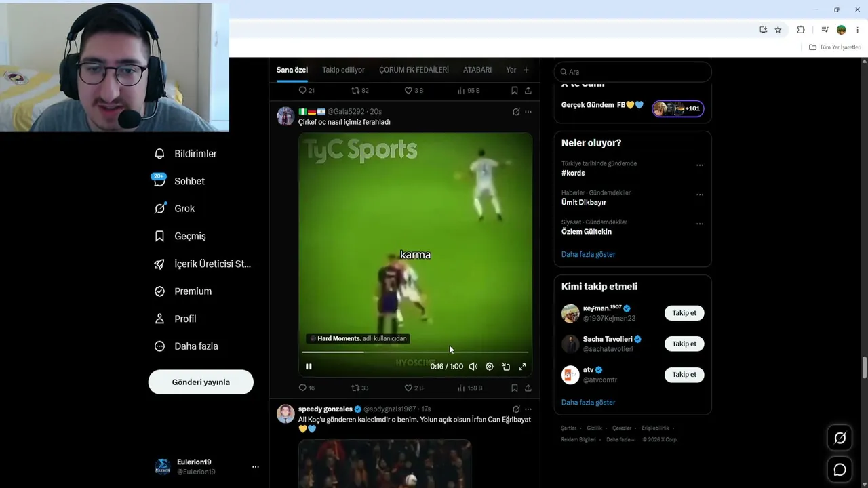868x488 pixels.
Task: Open video settings gear
Action: [490, 367]
